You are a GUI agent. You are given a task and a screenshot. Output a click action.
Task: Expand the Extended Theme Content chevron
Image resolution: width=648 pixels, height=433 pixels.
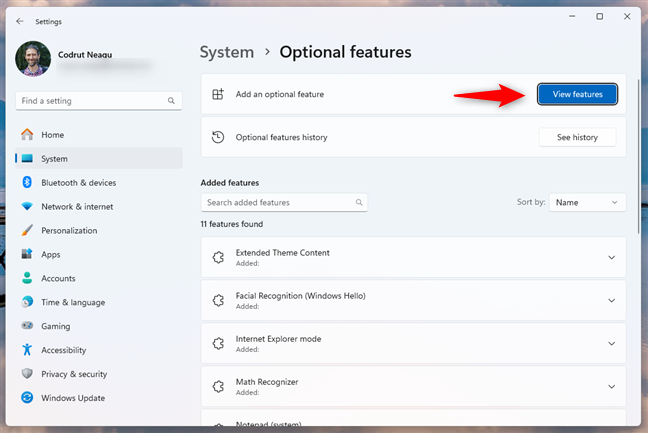coord(612,257)
